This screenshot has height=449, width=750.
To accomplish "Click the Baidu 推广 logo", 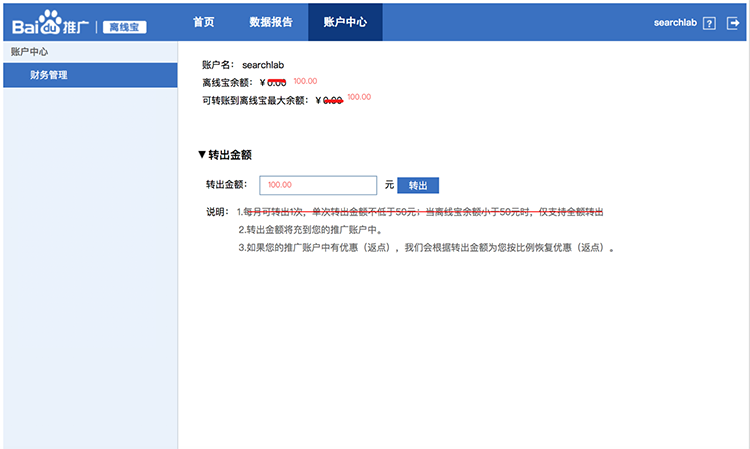I will click(50, 22).
